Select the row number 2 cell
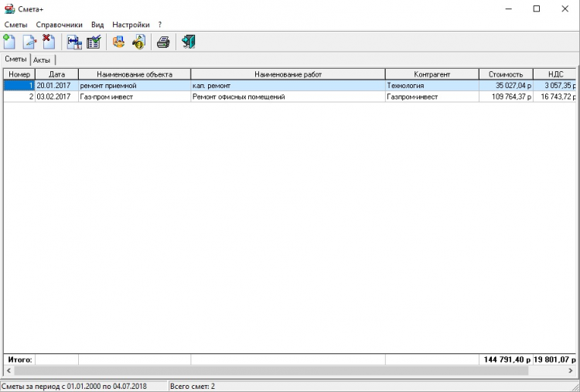The width and height of the screenshot is (580, 392). click(19, 97)
